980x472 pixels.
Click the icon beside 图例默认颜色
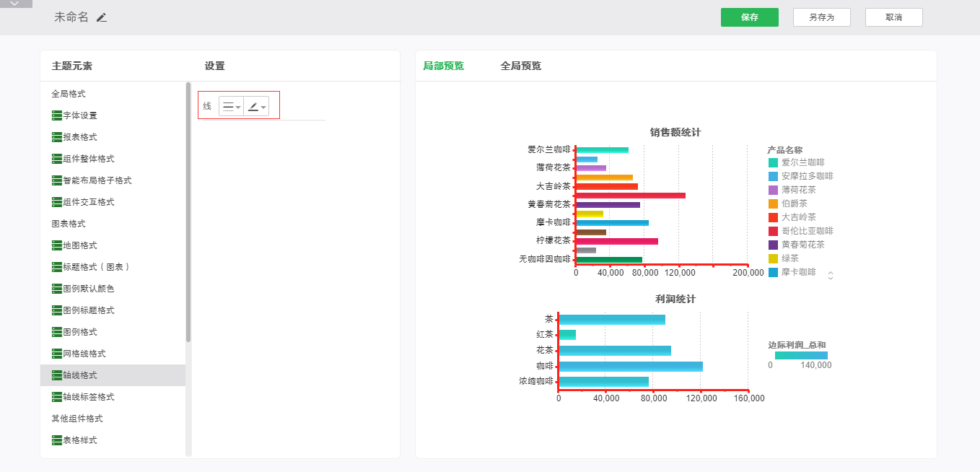click(x=57, y=289)
